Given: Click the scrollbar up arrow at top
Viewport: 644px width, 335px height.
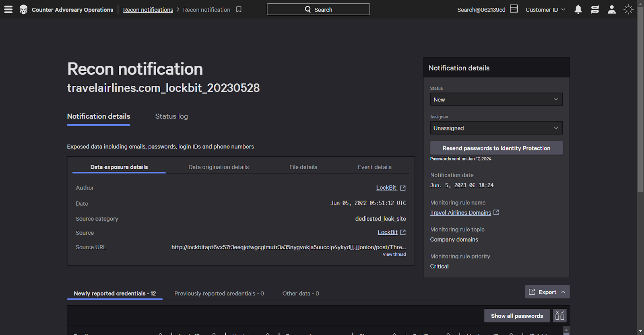Looking at the screenshot, I should point(640,3).
